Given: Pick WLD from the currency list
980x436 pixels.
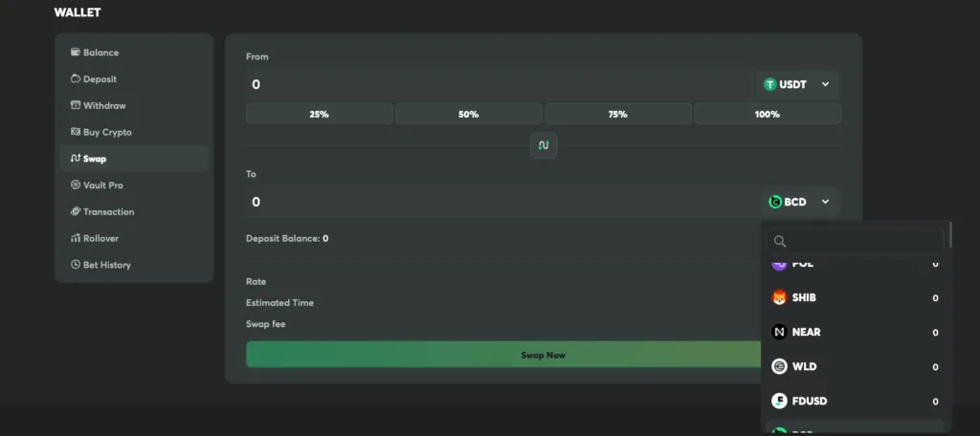Looking at the screenshot, I should 855,366.
